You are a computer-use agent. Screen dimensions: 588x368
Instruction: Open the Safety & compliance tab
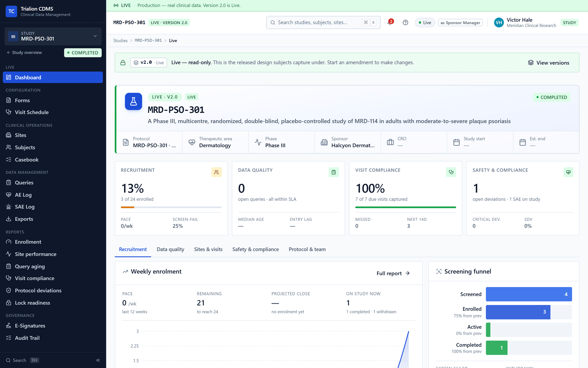[x=255, y=249]
